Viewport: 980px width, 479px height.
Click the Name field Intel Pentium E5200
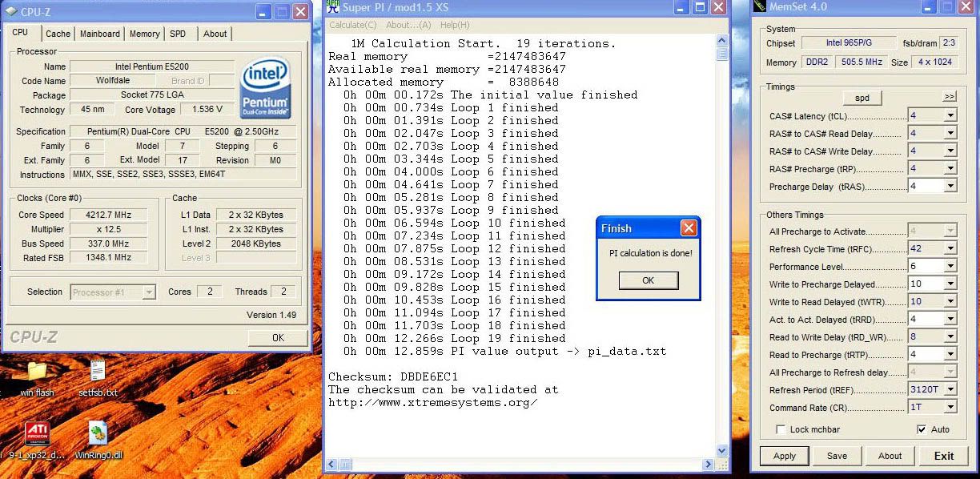pyautogui.click(x=151, y=66)
